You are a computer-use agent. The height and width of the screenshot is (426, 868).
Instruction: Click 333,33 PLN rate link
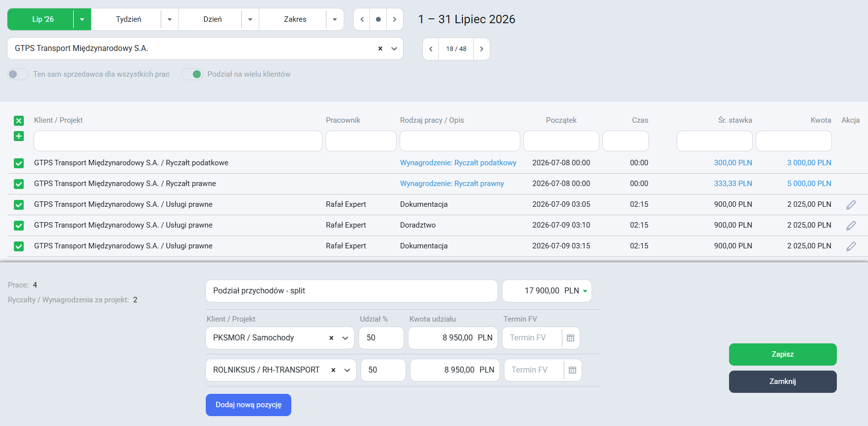pos(733,184)
